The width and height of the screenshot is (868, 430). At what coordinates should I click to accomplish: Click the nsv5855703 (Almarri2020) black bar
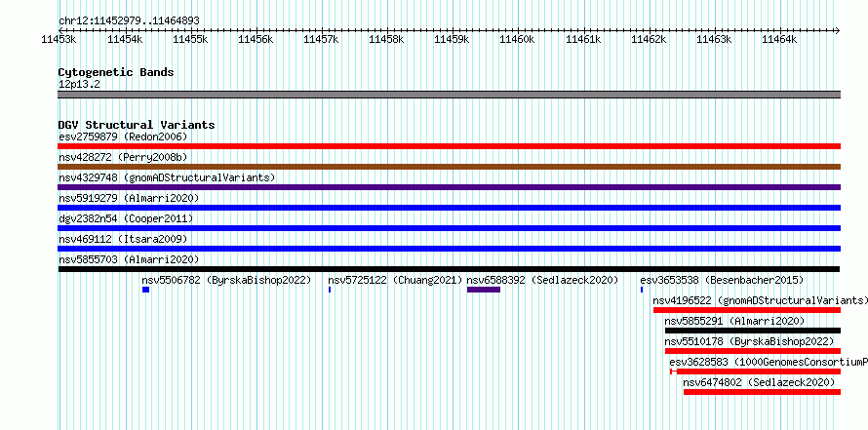click(x=449, y=269)
